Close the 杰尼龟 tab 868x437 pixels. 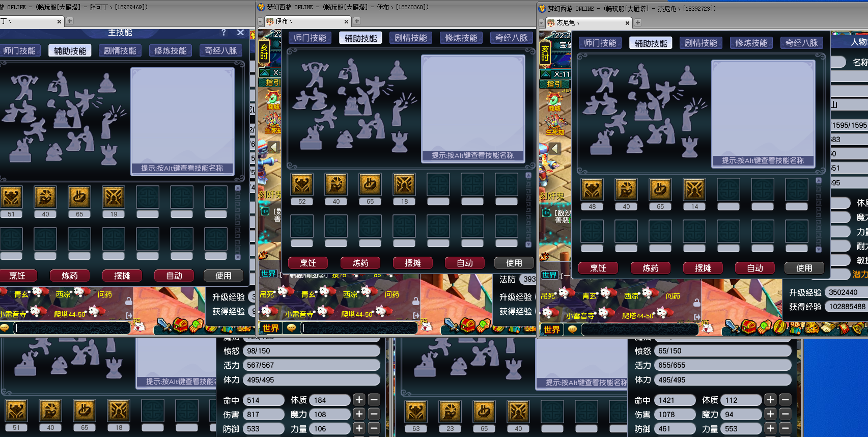click(x=627, y=23)
